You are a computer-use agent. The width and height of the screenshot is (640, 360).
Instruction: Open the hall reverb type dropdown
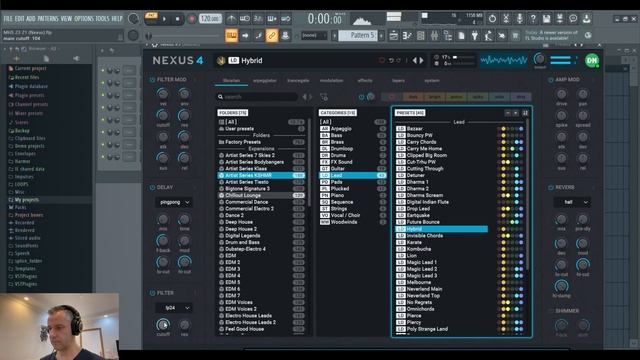pyautogui.click(x=572, y=202)
